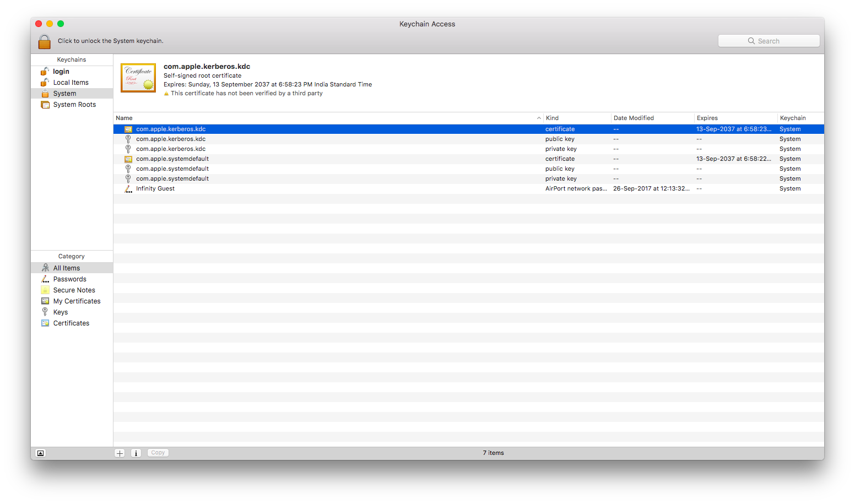
Task: Click the key icon of kerberos.kdc public key
Action: pyautogui.click(x=128, y=139)
